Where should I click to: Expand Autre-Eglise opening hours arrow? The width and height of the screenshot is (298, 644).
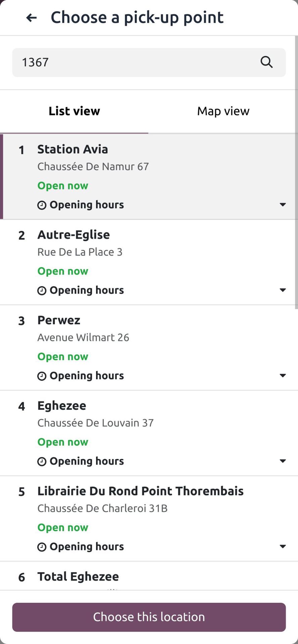(283, 290)
